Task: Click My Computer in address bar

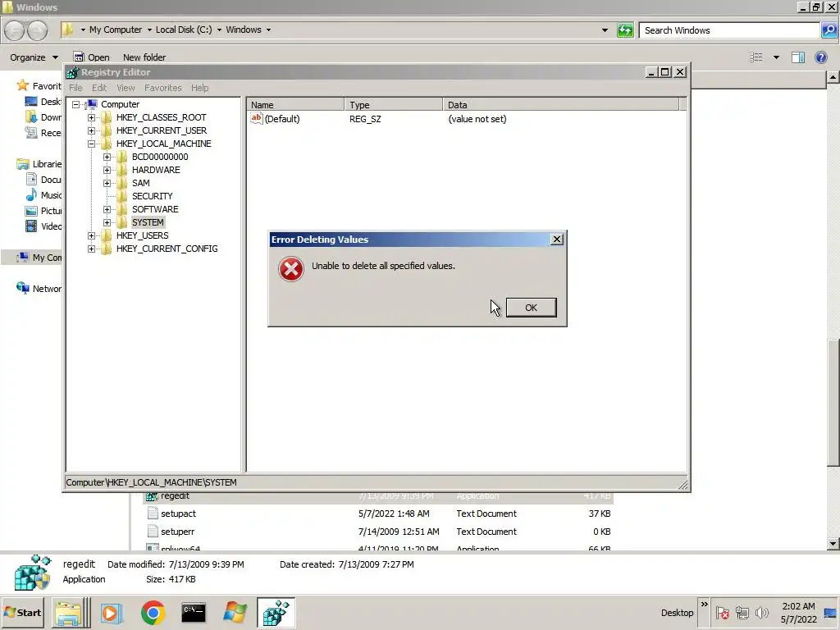Action: pos(116,30)
